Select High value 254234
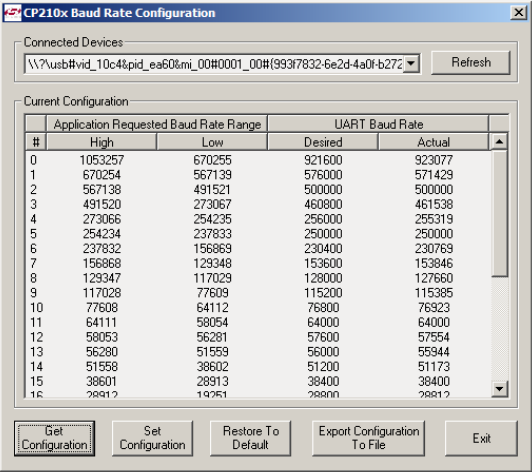Screen dimensions: 532x472 (x=102, y=234)
